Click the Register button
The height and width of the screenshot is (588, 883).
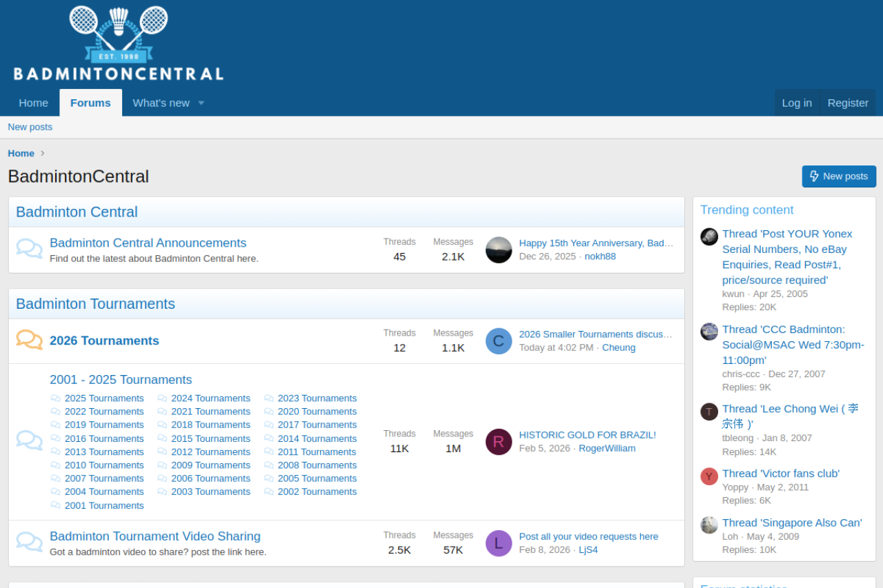pos(848,103)
